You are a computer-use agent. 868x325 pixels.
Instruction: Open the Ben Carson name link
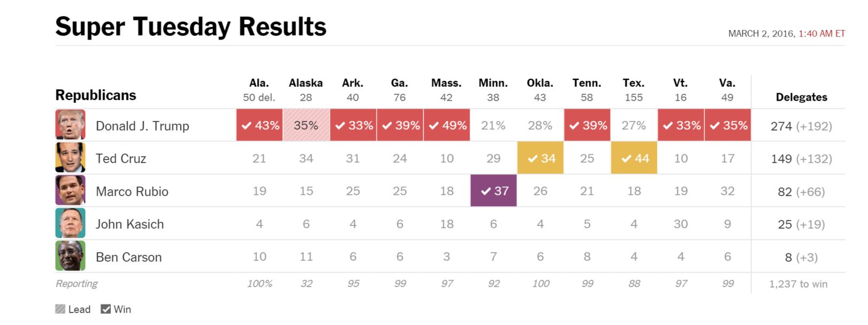tap(128, 257)
